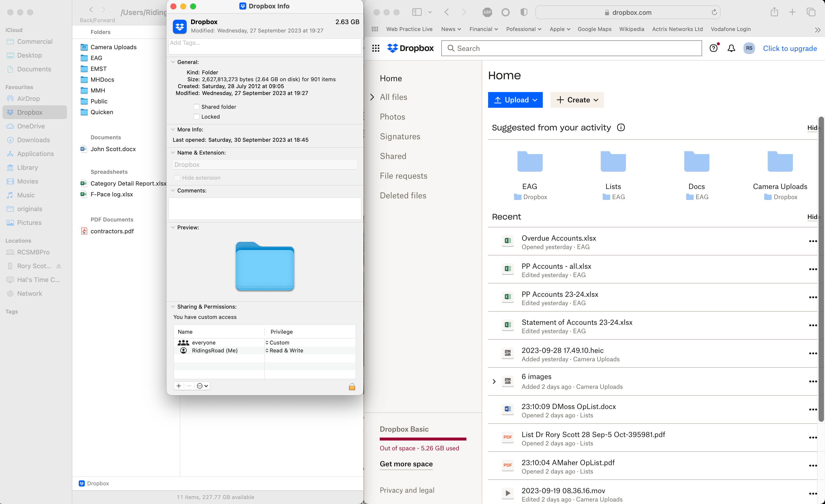
Task: Click Get more space upgrade link
Action: 406,463
